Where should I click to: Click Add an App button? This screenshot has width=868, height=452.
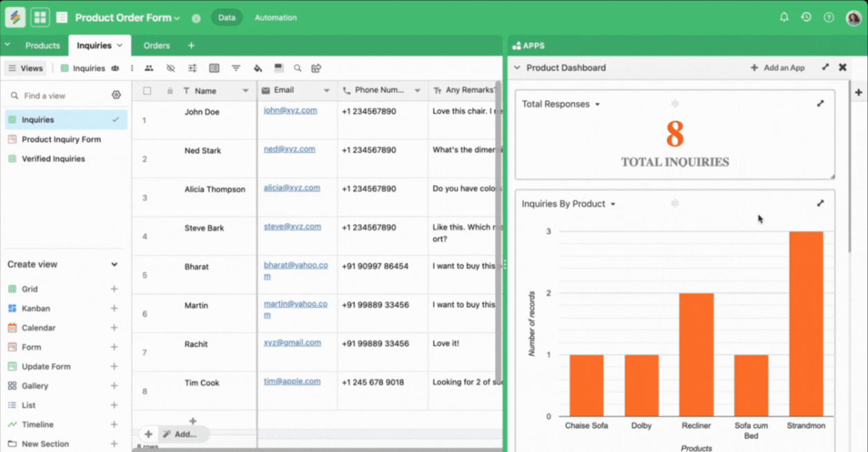[x=778, y=68]
